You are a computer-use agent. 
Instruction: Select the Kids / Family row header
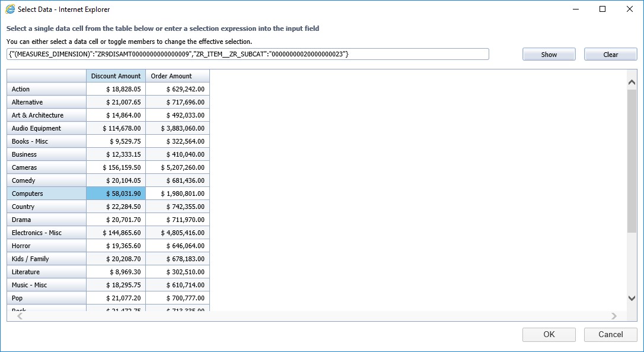coord(47,259)
